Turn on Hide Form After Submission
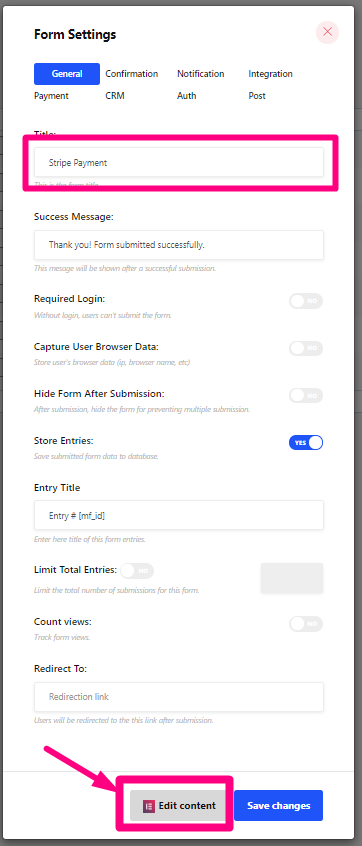Viewport: 362px width, 846px height. coord(306,395)
